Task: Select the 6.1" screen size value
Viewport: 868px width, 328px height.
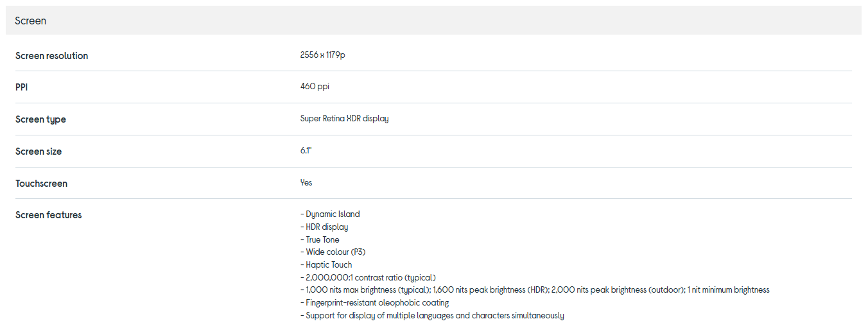Action: coord(306,151)
